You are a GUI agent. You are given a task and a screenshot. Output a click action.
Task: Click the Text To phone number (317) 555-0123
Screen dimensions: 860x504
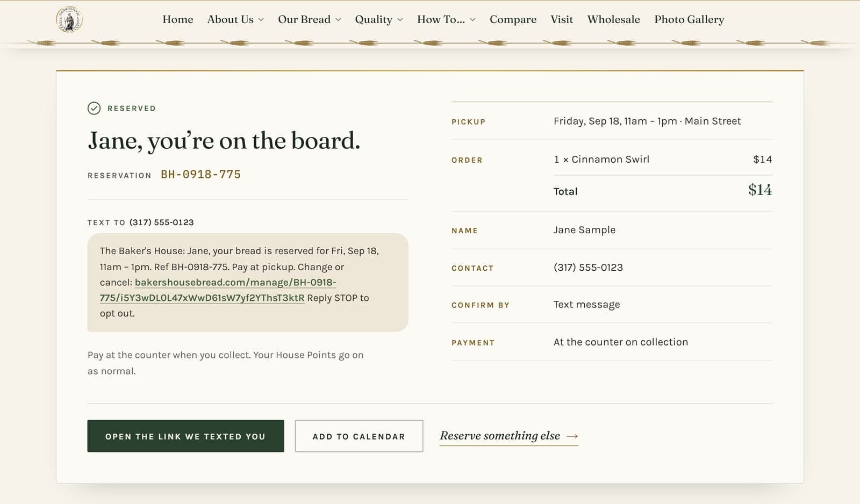point(162,222)
